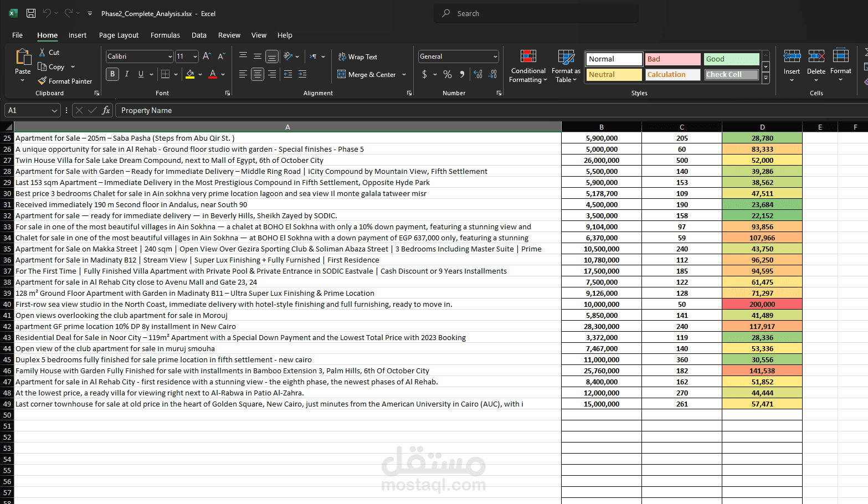
Task: Click the Format Cells icon in Cells group
Action: click(841, 56)
